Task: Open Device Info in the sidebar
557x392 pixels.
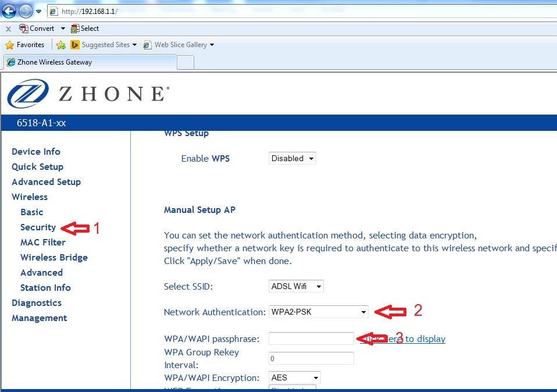Action: [x=36, y=152]
